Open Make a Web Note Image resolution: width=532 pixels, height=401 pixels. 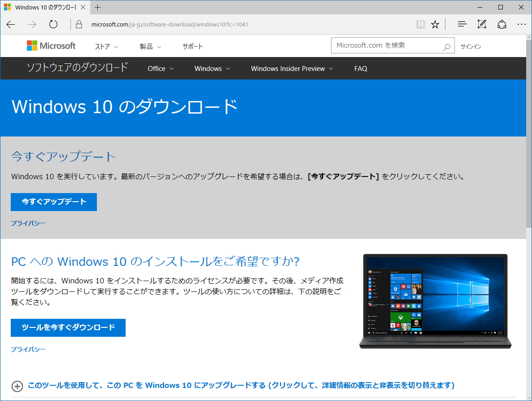481,24
